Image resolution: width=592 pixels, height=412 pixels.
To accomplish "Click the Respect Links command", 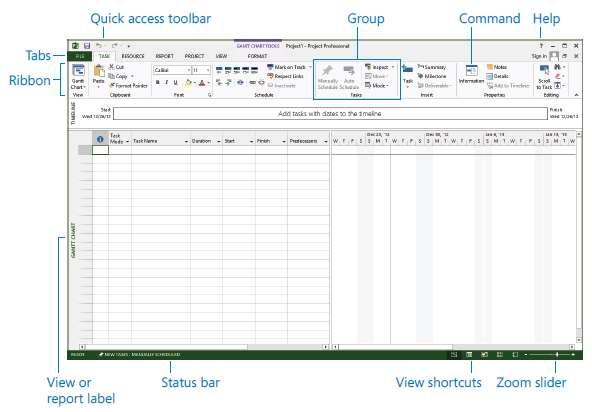I will [285, 76].
